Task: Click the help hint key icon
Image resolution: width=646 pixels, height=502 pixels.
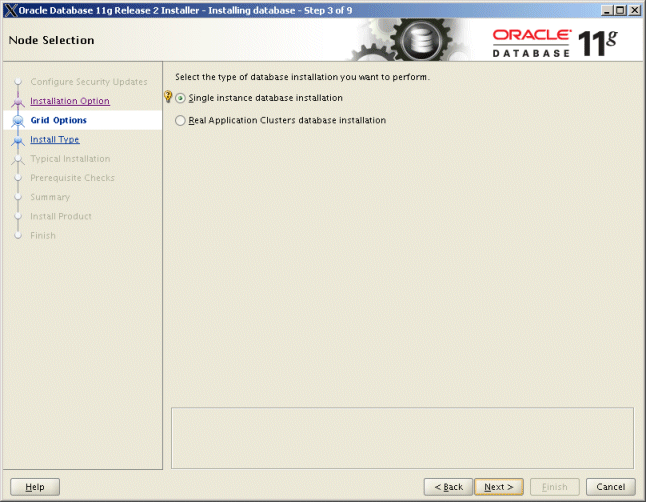Action: (168, 96)
